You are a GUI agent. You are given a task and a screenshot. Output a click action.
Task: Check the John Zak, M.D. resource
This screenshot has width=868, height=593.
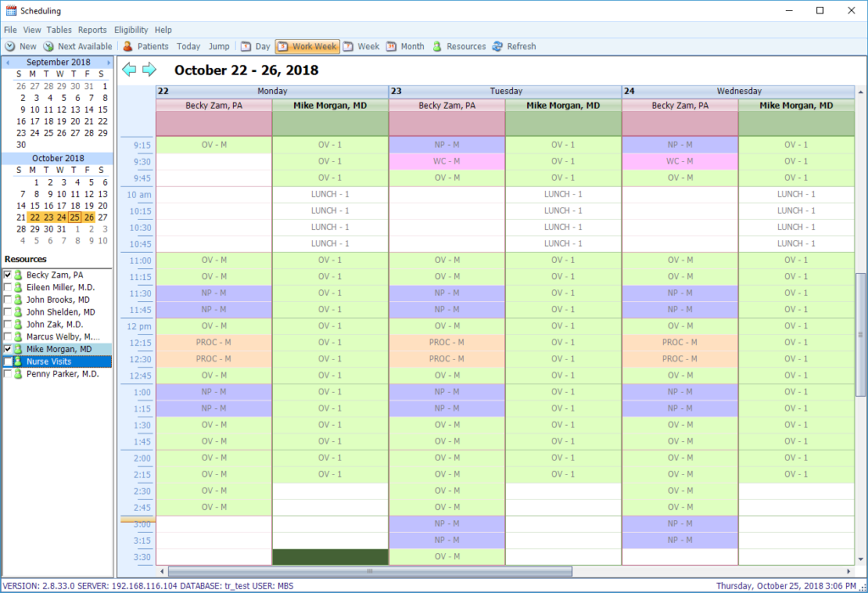8,324
